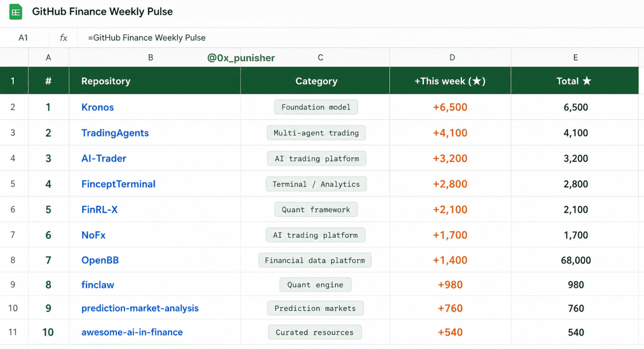
Task: Click the +2,100 weekly stars cell
Action: pos(450,209)
